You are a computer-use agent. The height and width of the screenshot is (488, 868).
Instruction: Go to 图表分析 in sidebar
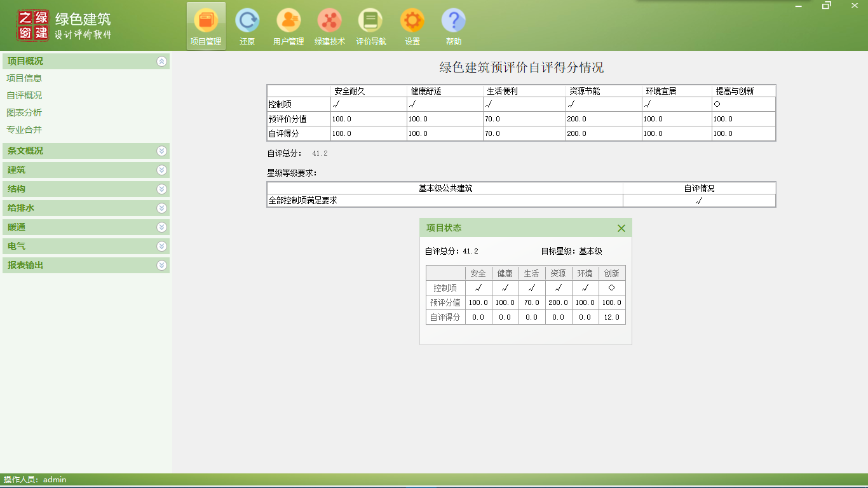24,112
